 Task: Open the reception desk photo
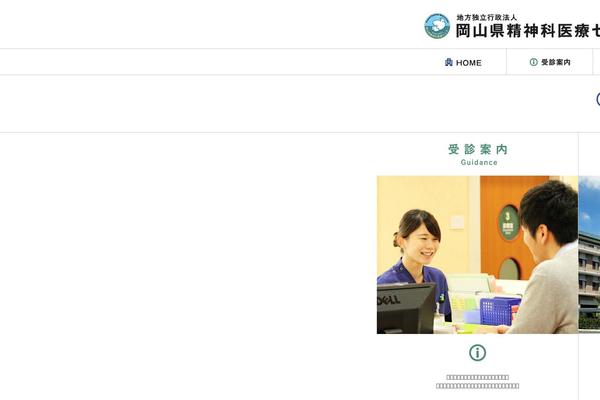tap(477, 255)
